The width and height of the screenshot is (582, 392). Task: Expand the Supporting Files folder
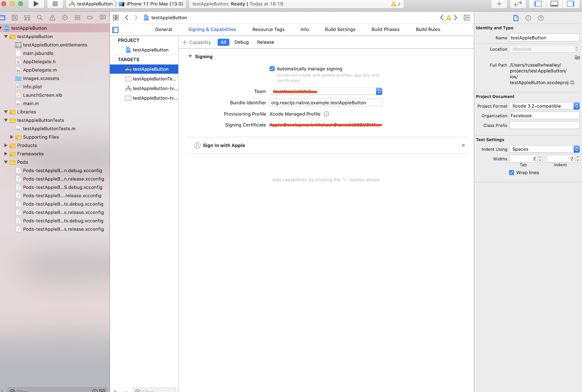point(12,137)
